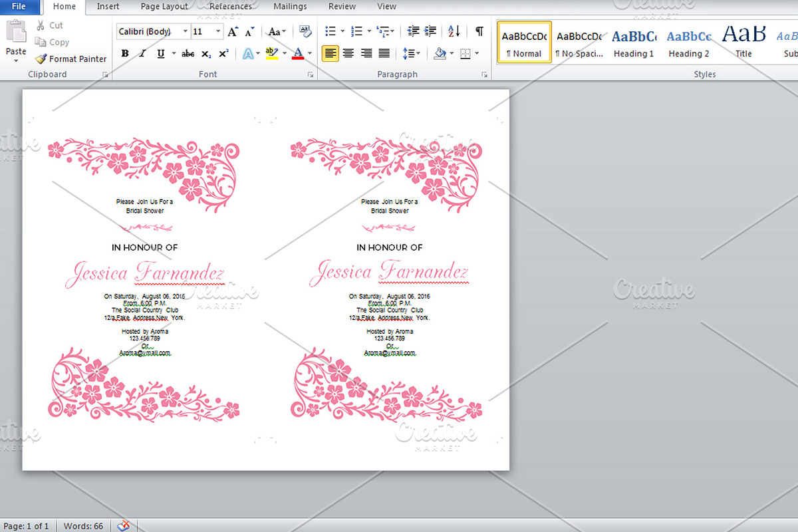This screenshot has height=532, width=798.
Task: Apply the red font color
Action: [298, 53]
